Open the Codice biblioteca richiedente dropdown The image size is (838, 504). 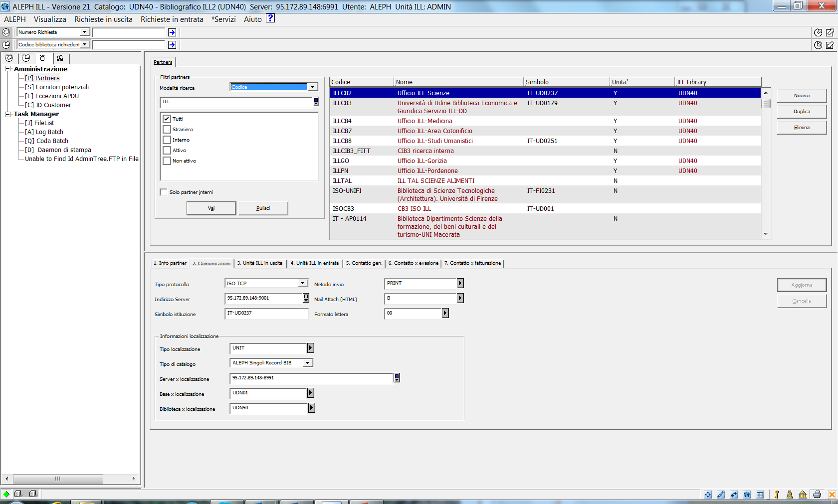pyautogui.click(x=84, y=44)
